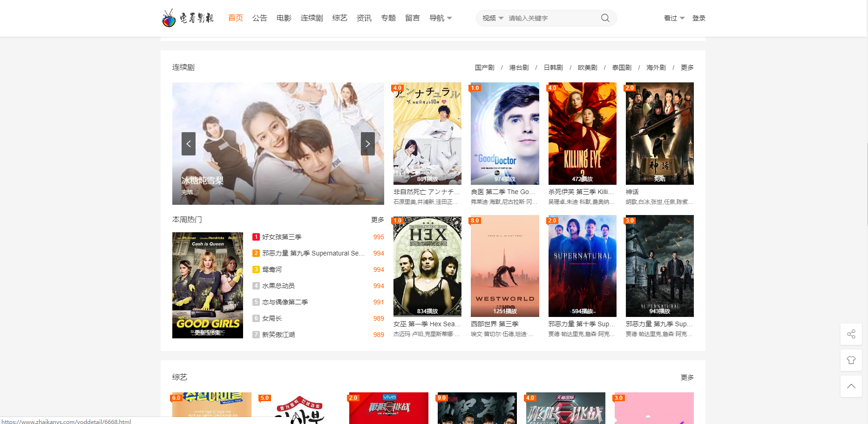This screenshot has width=868, height=424.
Task: Select ranked item 鸳鸯河
Action: pyautogui.click(x=272, y=269)
